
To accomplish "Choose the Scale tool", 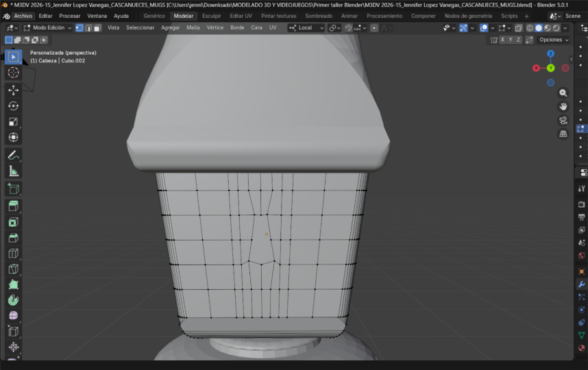I will tap(13, 121).
